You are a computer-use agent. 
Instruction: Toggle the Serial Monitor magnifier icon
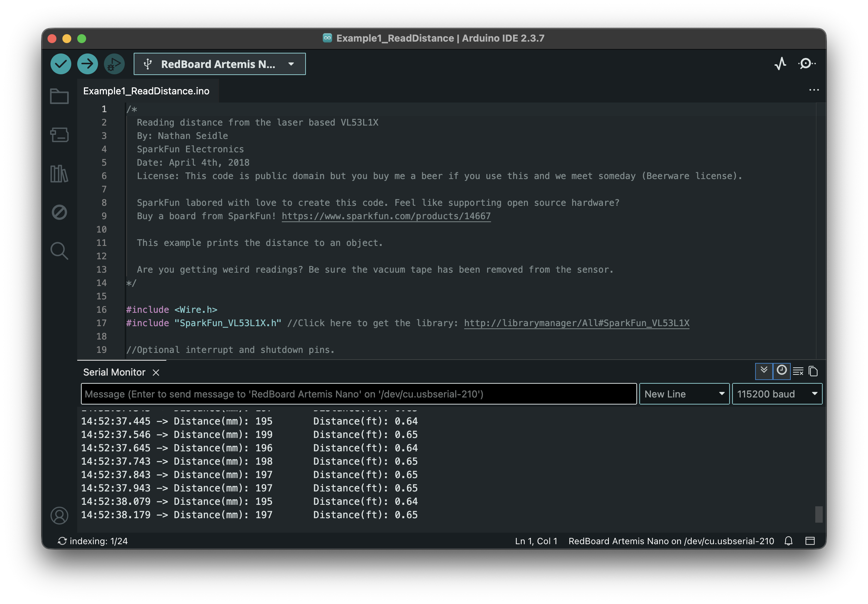[807, 64]
